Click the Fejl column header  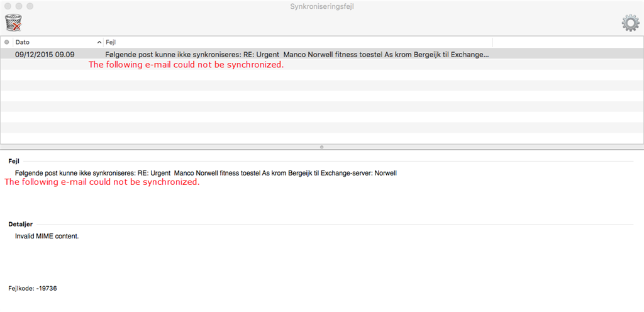tap(298, 42)
